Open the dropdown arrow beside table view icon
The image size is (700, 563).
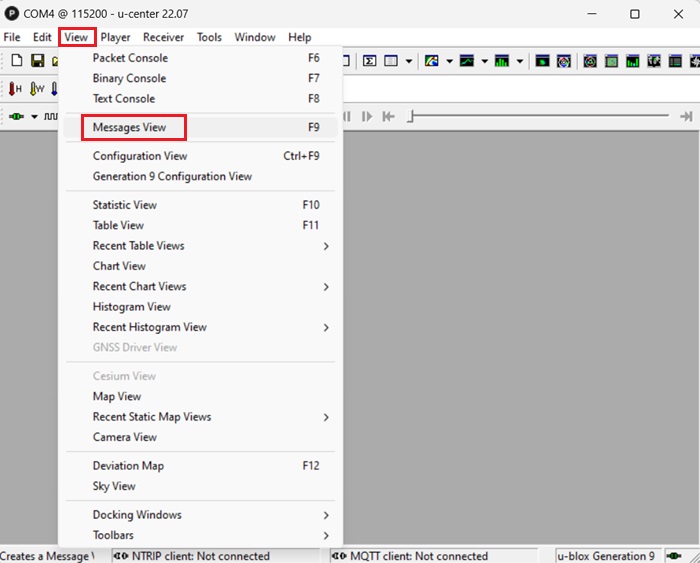coord(410,62)
